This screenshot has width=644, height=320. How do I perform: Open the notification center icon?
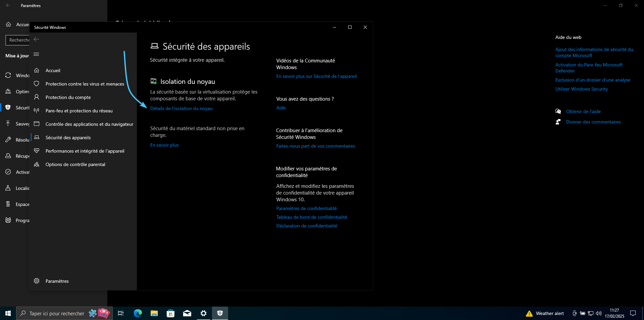coord(633,313)
